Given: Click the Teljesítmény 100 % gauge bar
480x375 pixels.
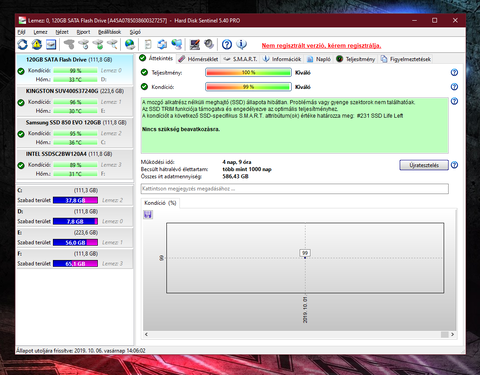Looking at the screenshot, I should 248,72.
